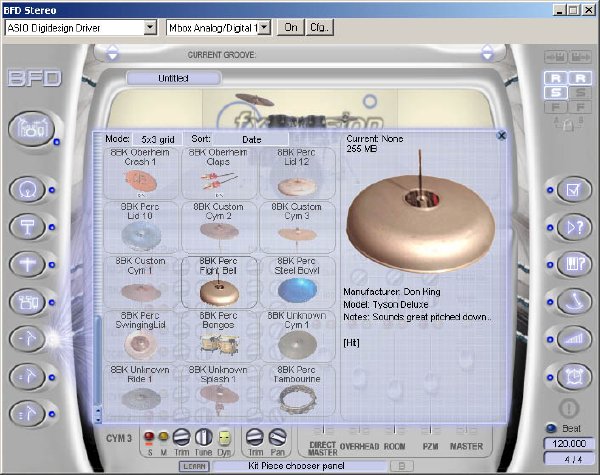This screenshot has height=475, width=600.
Task: Click the second cymbal icon in left sidebar
Action: 28,377
